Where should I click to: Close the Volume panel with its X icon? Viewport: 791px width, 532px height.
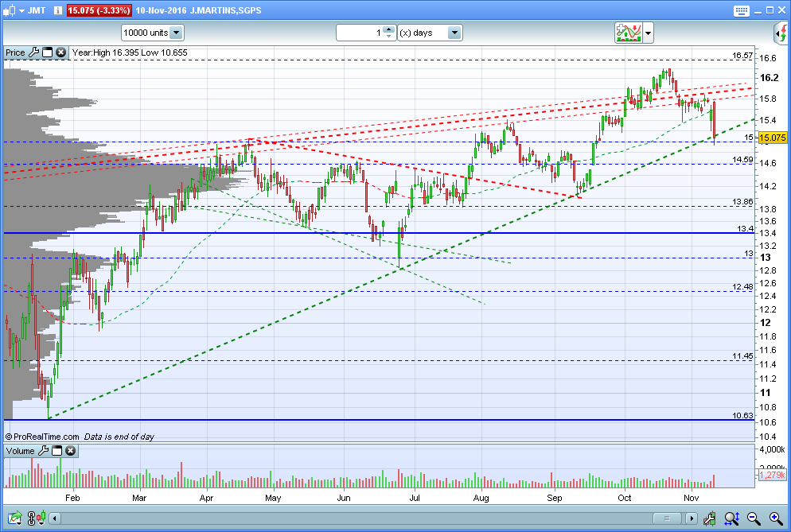click(x=71, y=451)
